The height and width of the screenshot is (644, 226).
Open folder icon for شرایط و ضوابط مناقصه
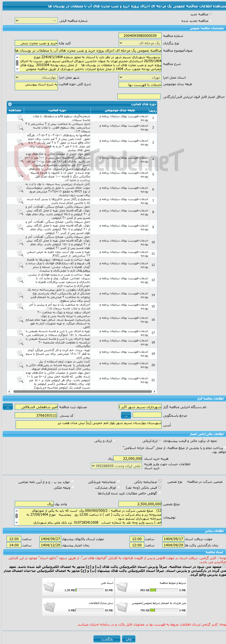click(x=122, y=587)
